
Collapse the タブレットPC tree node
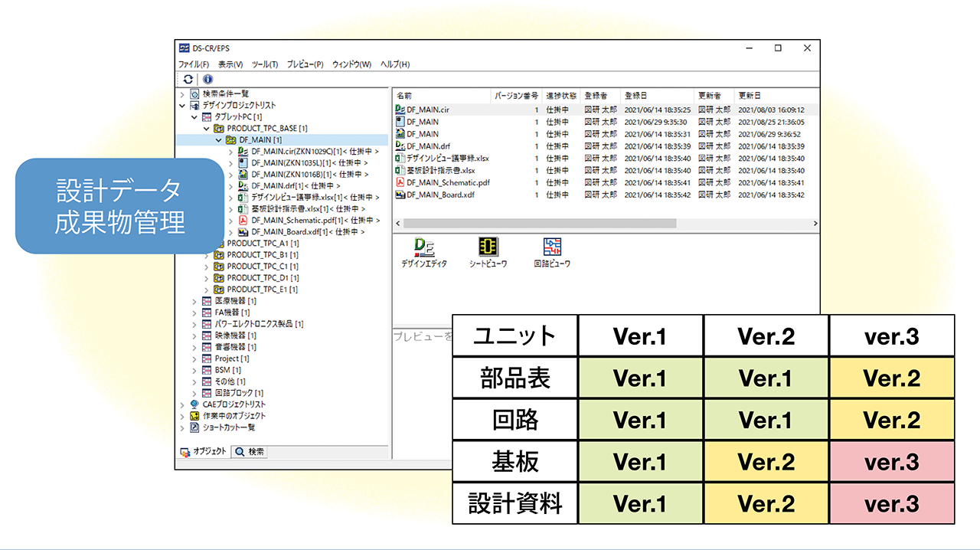coord(194,117)
